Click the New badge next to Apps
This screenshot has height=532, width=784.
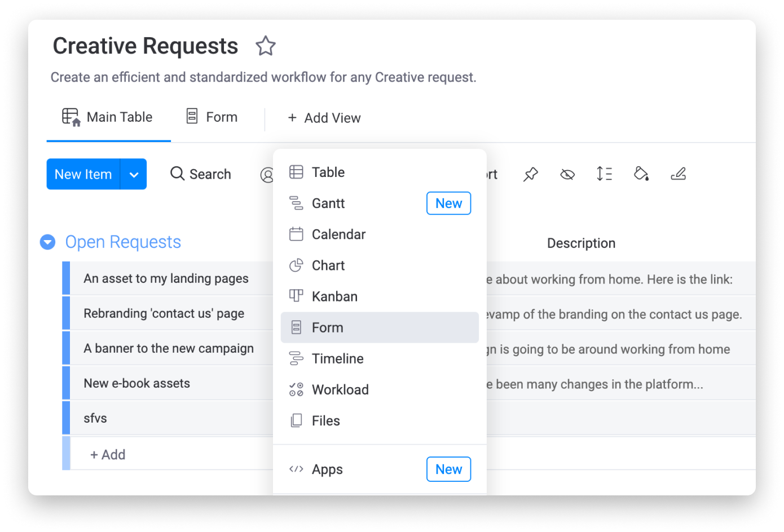click(x=448, y=469)
